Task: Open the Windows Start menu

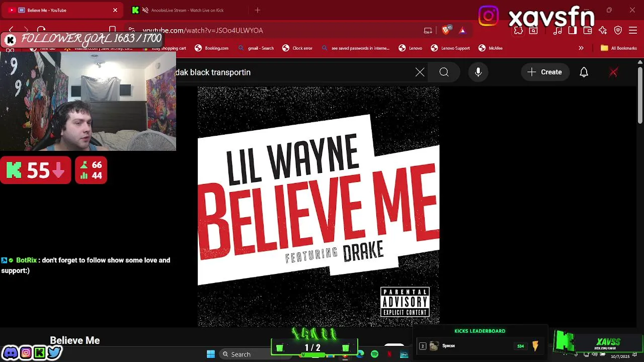Action: click(211, 354)
